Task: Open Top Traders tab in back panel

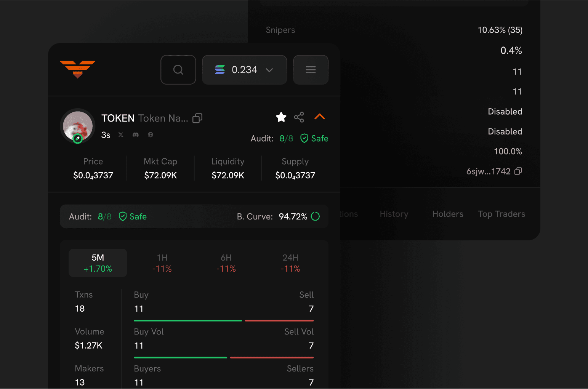Action: click(x=501, y=214)
